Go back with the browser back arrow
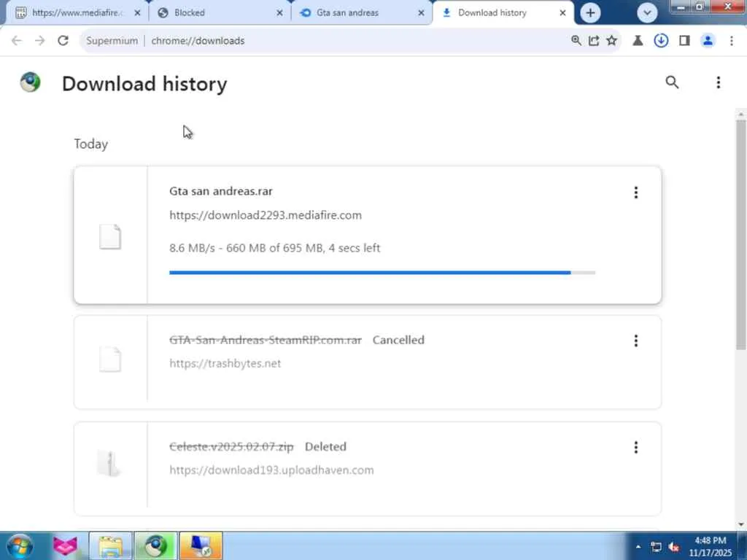The image size is (747, 560). coord(17,41)
